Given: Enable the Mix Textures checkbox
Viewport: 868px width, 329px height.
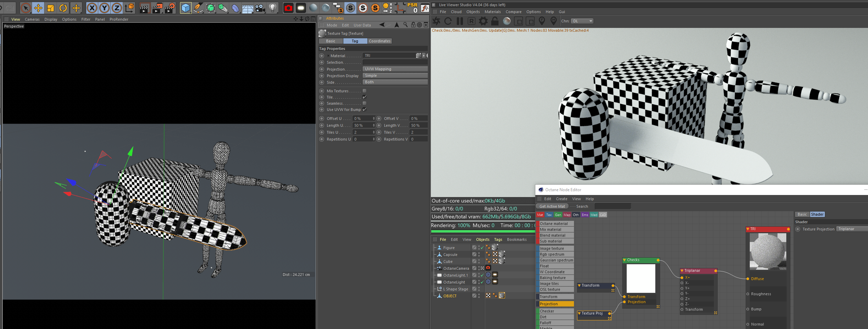Looking at the screenshot, I should 364,91.
